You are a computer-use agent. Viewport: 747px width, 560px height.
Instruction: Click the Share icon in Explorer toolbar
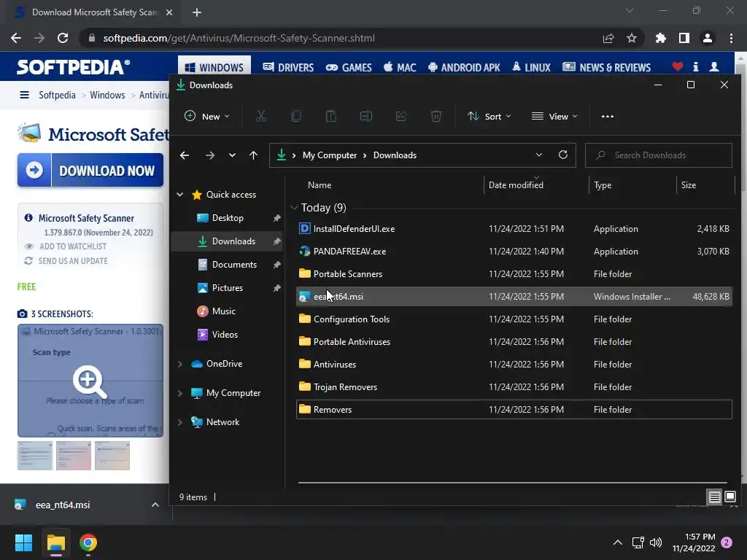(401, 116)
